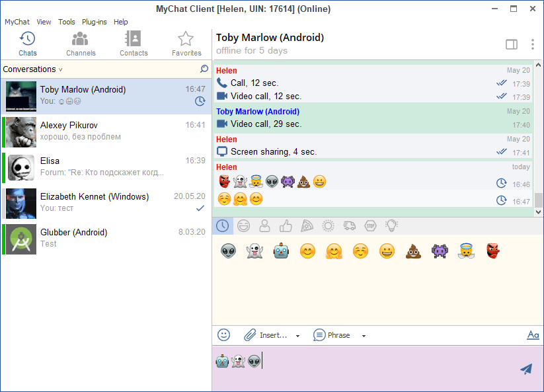
Task: Toggle text formatting with the Aa icon
Action: (533, 335)
